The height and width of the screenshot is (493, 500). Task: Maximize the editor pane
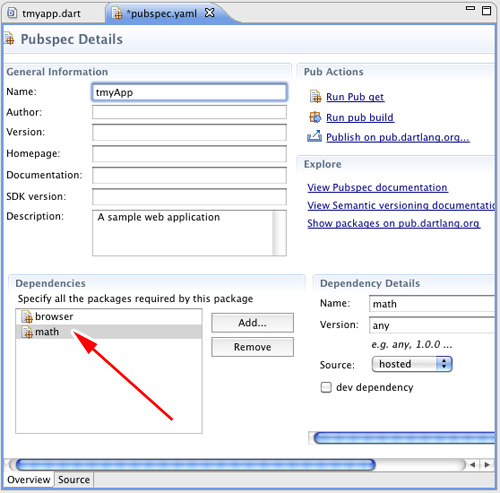click(487, 11)
